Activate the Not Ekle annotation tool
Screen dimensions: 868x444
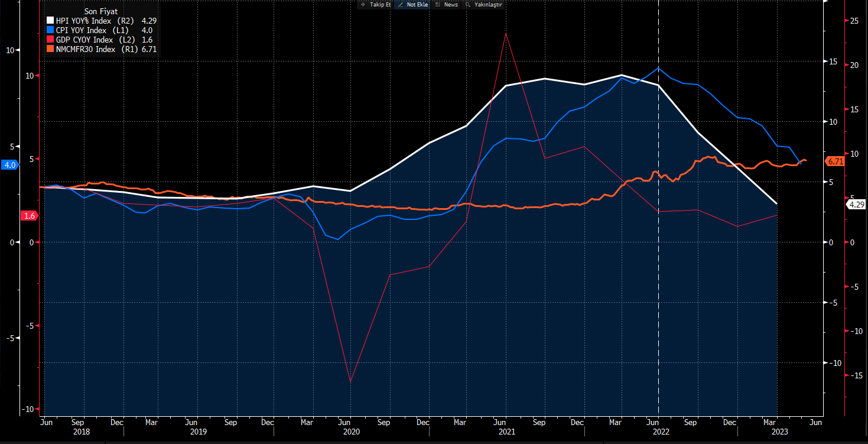[412, 4]
